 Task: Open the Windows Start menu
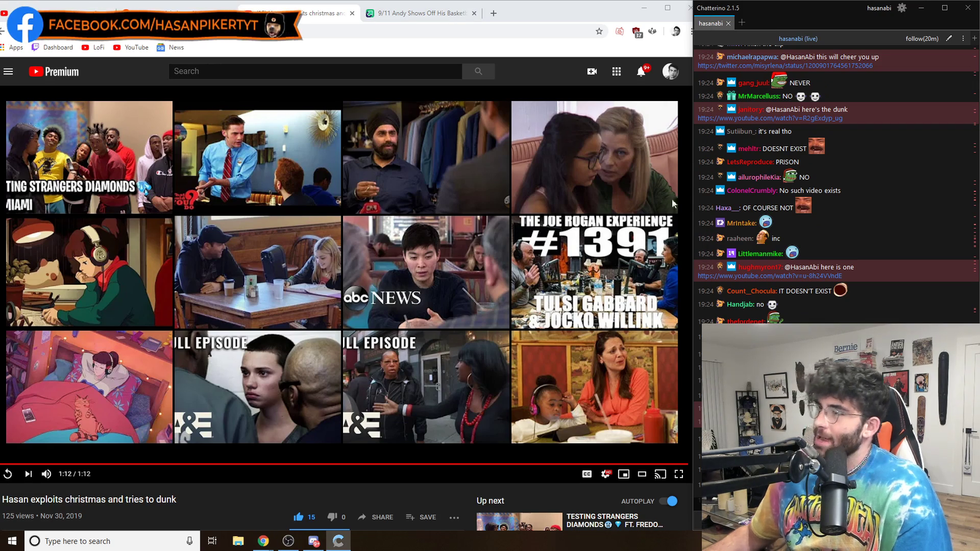12,541
